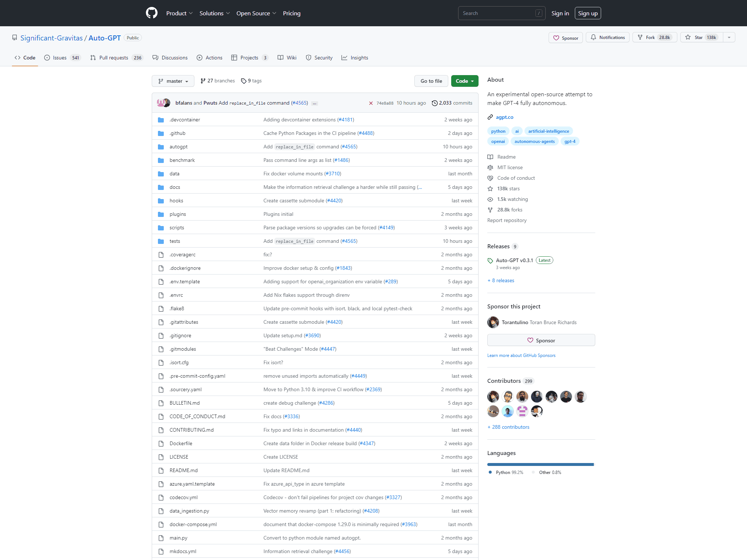Open the .devcontainer folder icon
The image size is (747, 560).
161,120
